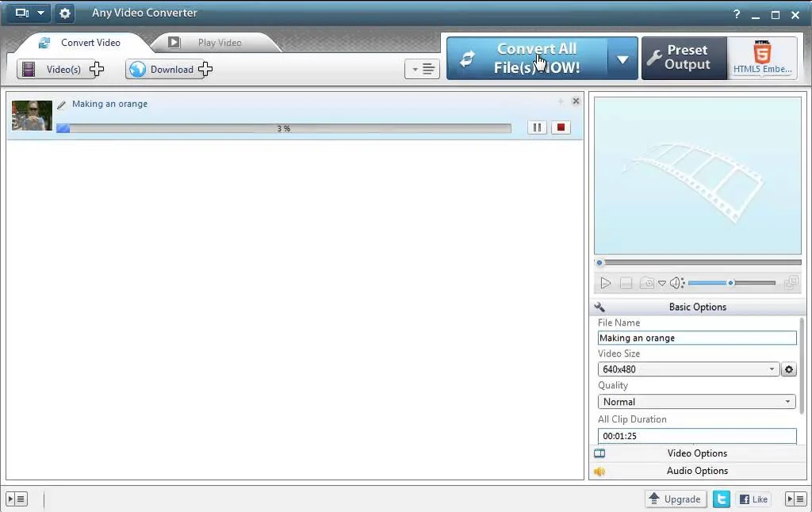
Task: Expand the Video Options section
Action: [698, 453]
